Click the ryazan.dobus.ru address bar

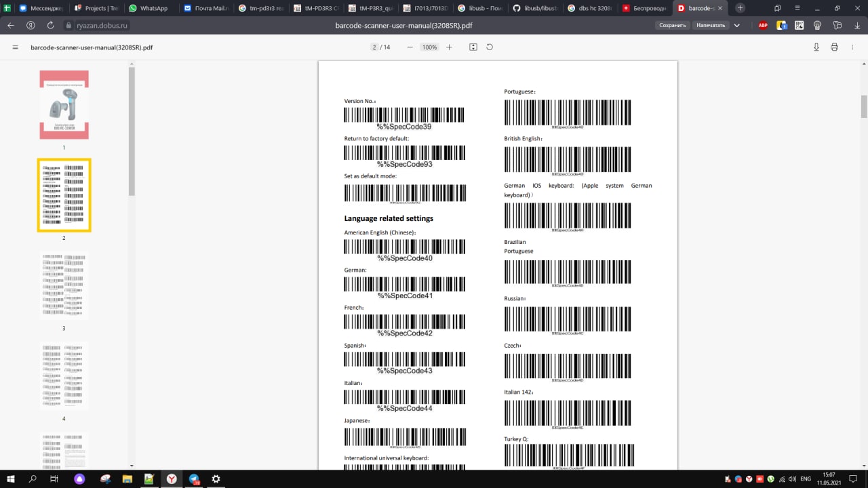pyautogui.click(x=102, y=25)
